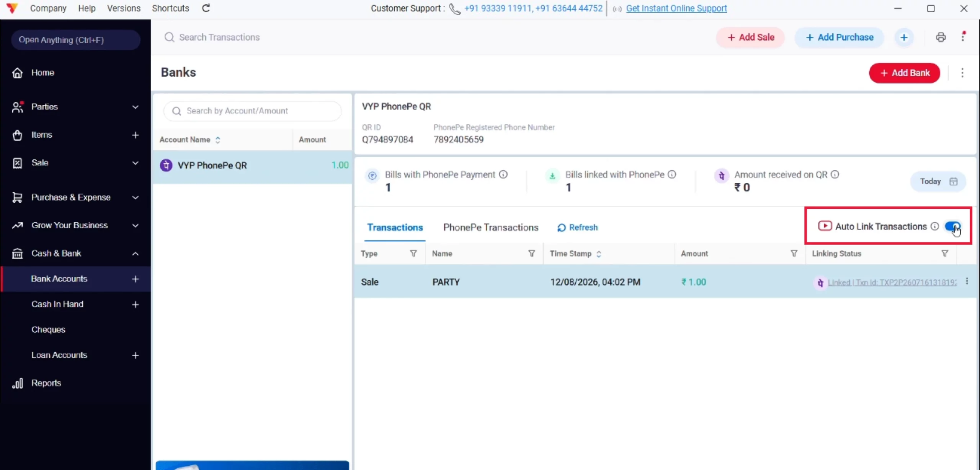The width and height of the screenshot is (980, 470).
Task: Filter the Name column
Action: [x=532, y=254]
